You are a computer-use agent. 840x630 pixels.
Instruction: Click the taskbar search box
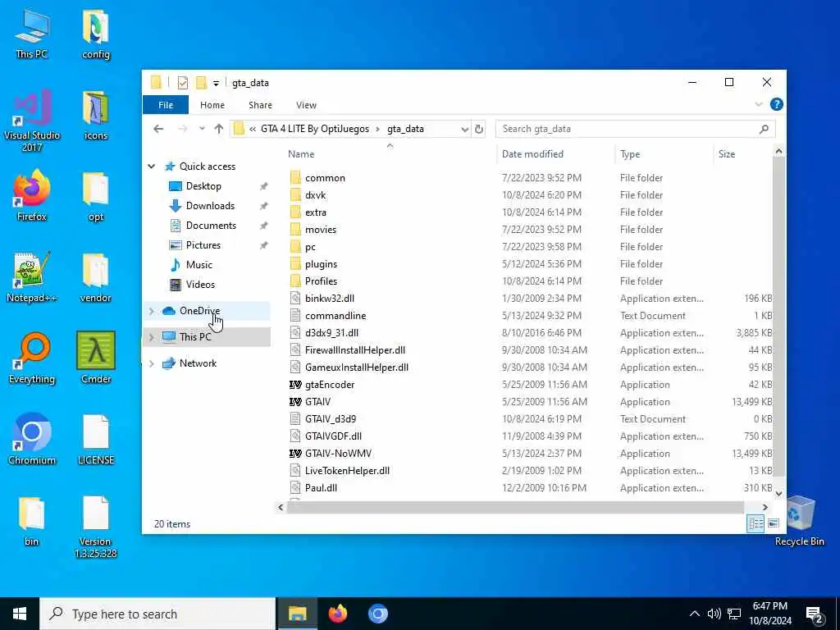(x=157, y=614)
